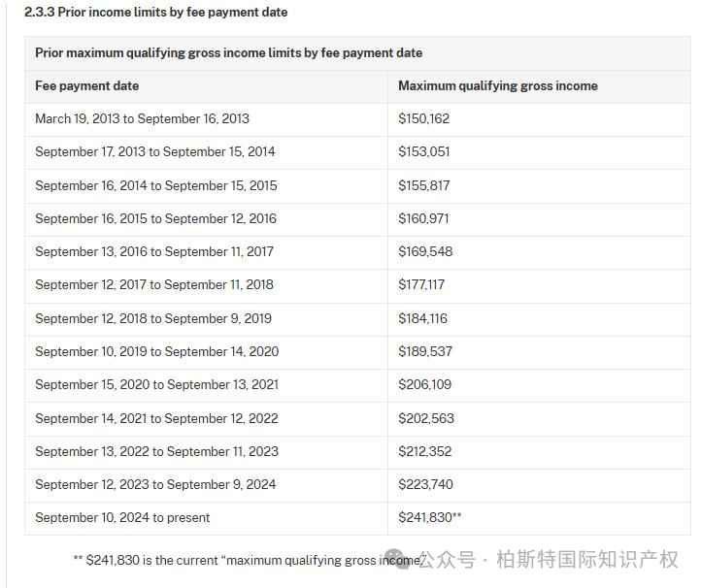Click the $150,162 income value

click(x=423, y=118)
